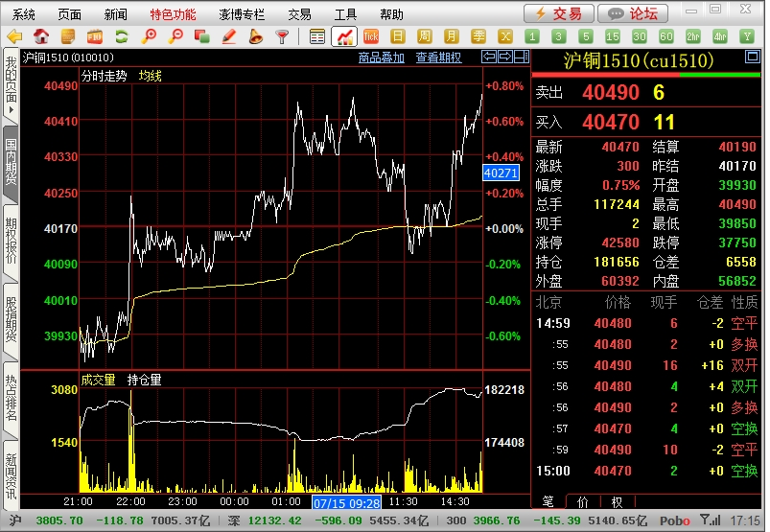Select the 热点排名 side tab
Screen dimensions: 770x532
11,400
